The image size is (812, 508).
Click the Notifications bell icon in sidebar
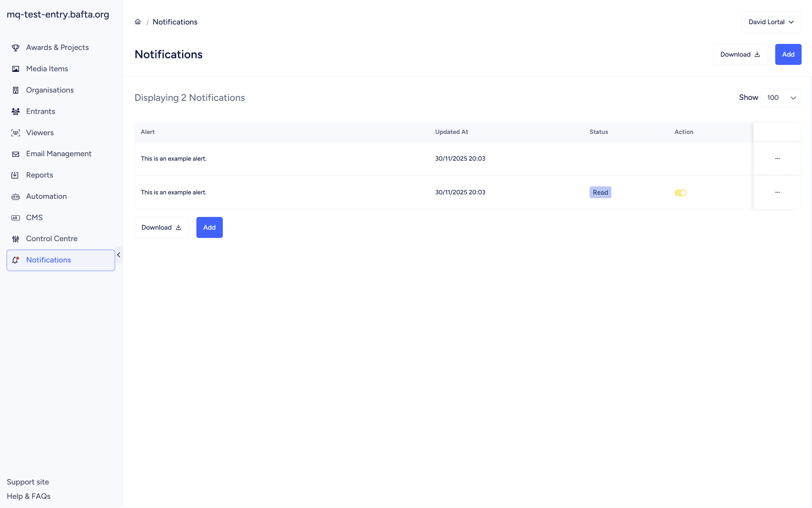click(16, 260)
